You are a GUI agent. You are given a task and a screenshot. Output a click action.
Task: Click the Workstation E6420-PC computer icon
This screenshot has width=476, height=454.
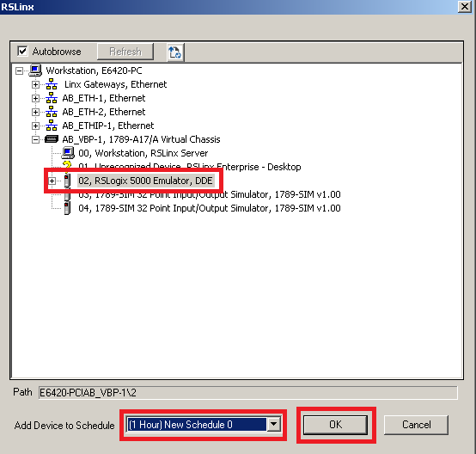pos(35,71)
